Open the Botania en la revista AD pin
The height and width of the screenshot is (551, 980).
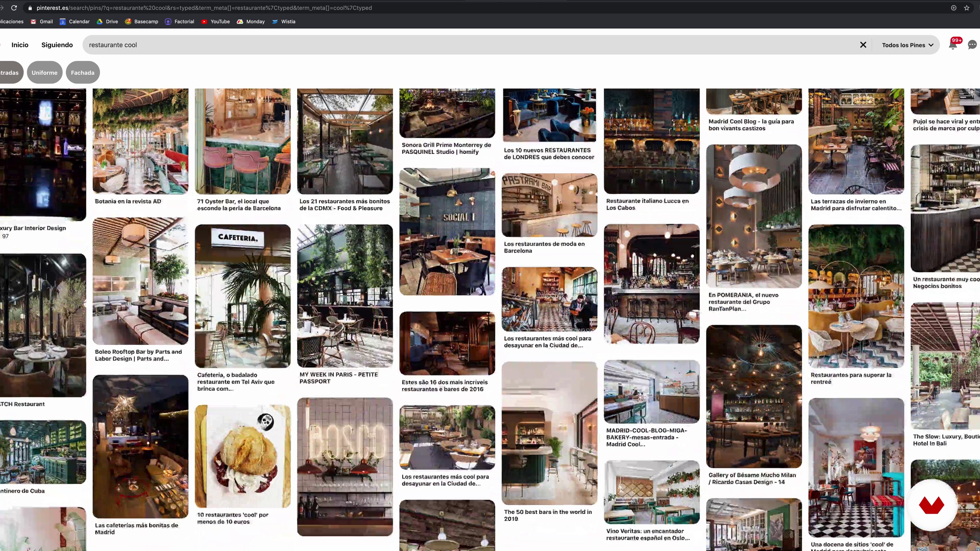140,142
